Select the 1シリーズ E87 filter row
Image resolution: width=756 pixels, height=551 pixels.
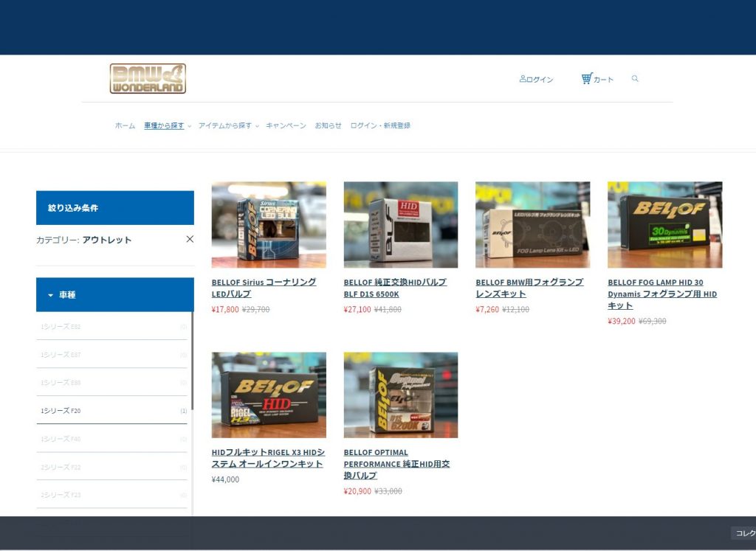click(x=112, y=355)
